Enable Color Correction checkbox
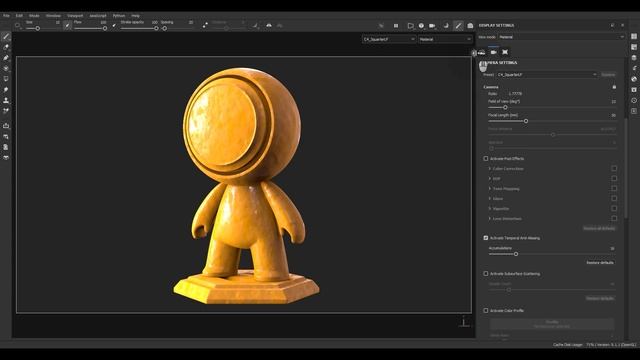This screenshot has height=360, width=640. coord(614,168)
